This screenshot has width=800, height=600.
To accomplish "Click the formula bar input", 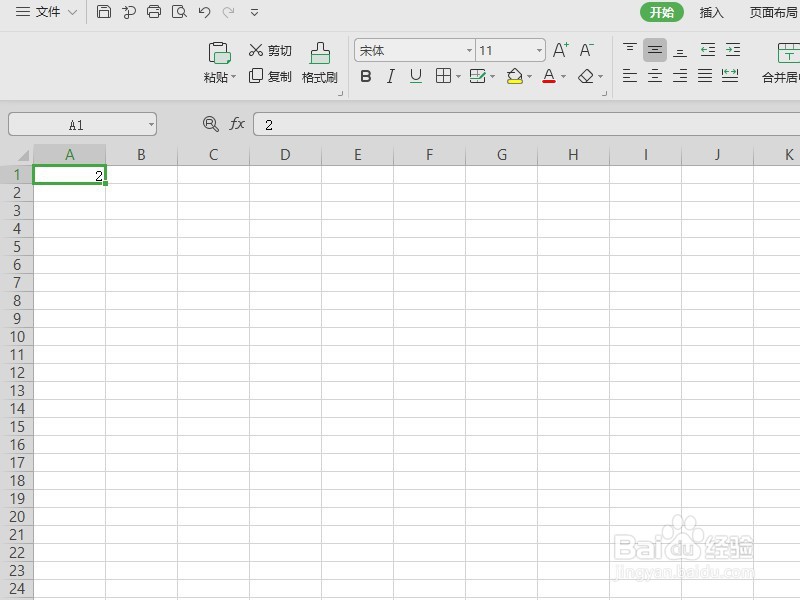I will tap(527, 124).
